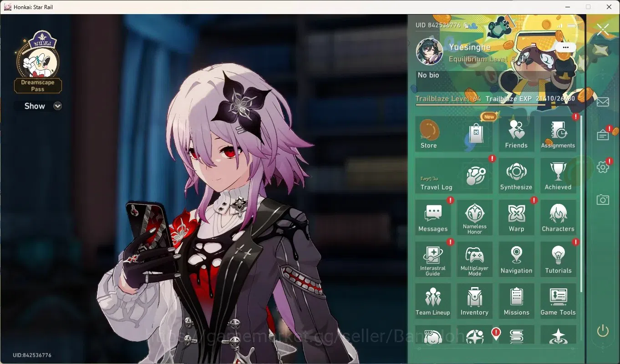
Task: Click the phone menu scrollbar
Action: pos(581,203)
